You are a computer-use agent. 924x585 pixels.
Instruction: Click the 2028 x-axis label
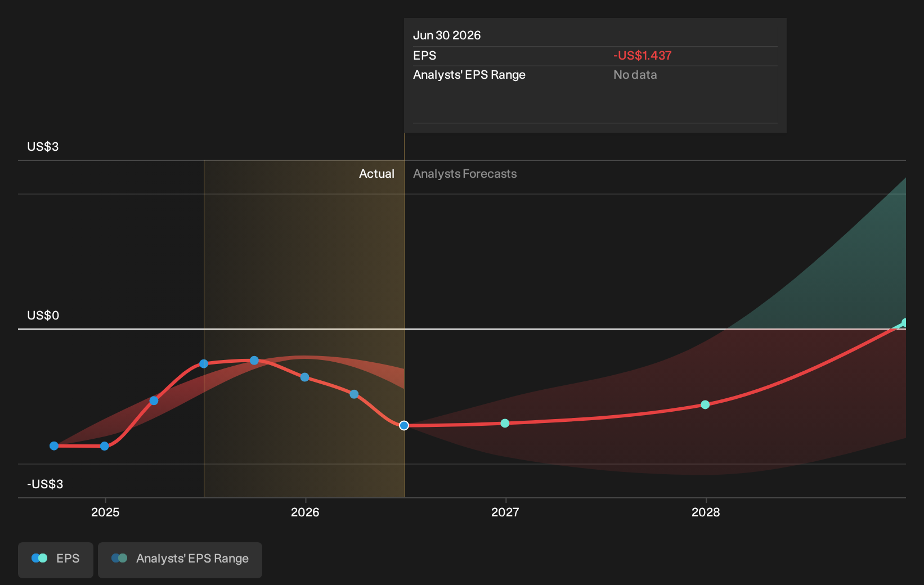[706, 512]
